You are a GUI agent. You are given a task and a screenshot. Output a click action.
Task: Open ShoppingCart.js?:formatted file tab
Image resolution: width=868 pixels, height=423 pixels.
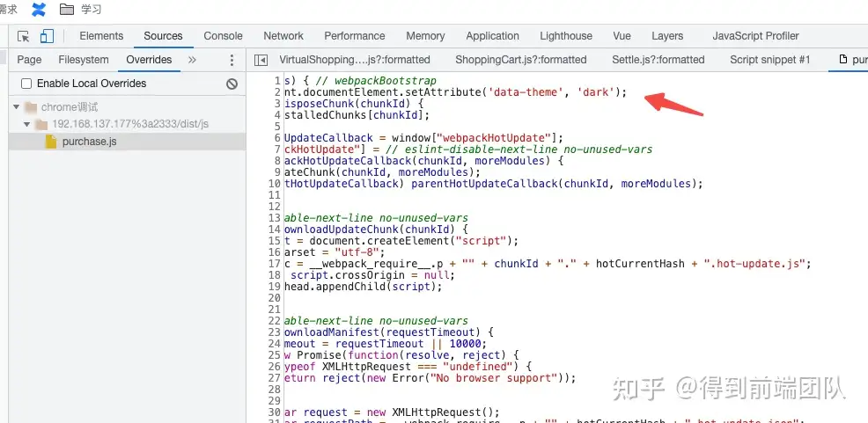(521, 60)
